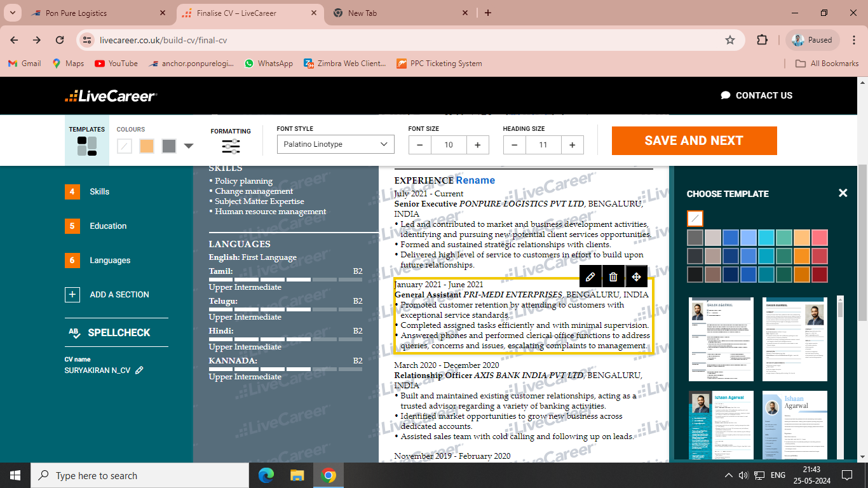
Task: Decrease heading size with minus button
Action: pos(514,145)
